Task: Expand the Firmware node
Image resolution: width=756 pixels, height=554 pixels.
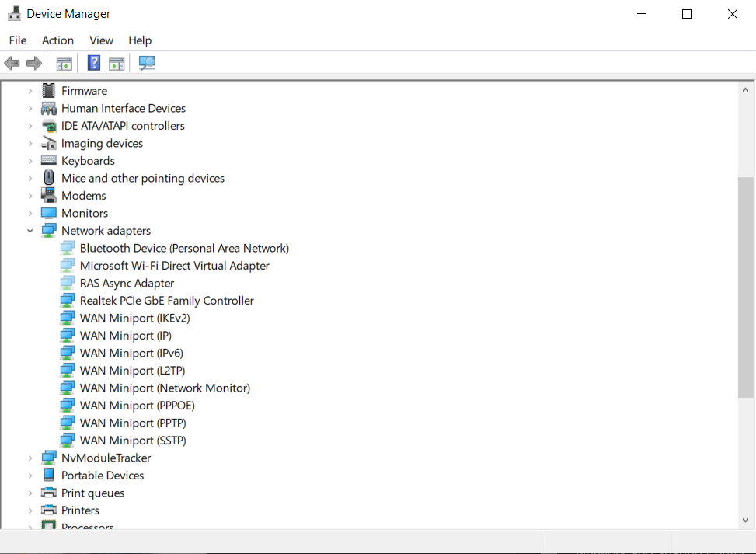Action: click(30, 91)
